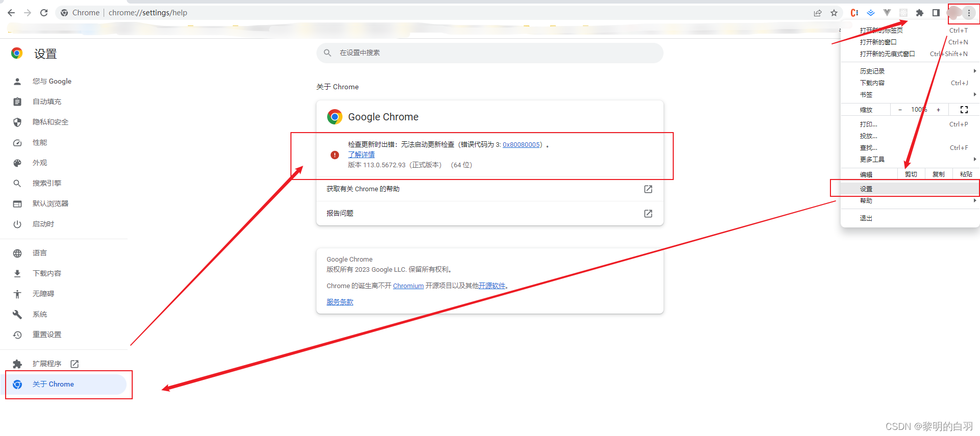Toggle the side panel icon in toolbar
The image size is (980, 436).
(936, 13)
